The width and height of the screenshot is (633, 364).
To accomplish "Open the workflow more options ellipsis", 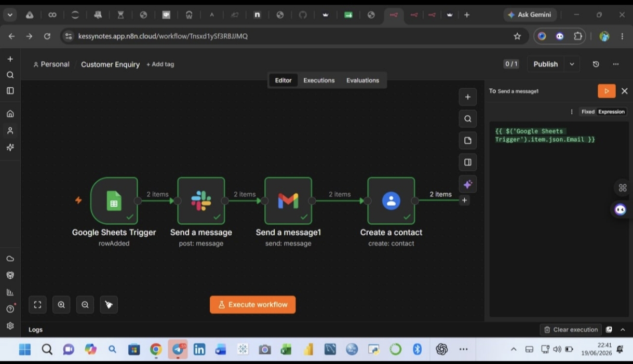I will click(x=616, y=64).
